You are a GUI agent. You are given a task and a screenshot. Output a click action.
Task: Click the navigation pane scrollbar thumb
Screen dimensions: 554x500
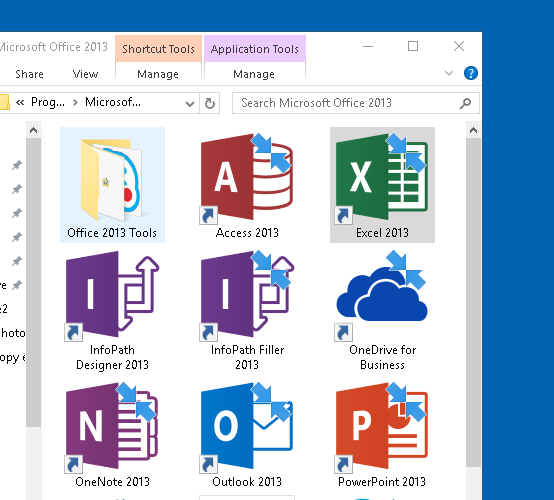(x=34, y=282)
